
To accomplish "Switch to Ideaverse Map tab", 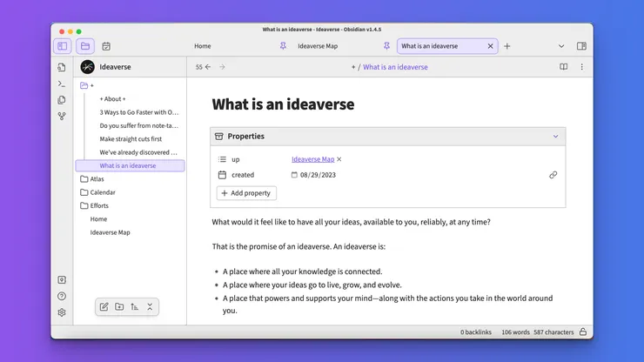I will pyautogui.click(x=318, y=46).
